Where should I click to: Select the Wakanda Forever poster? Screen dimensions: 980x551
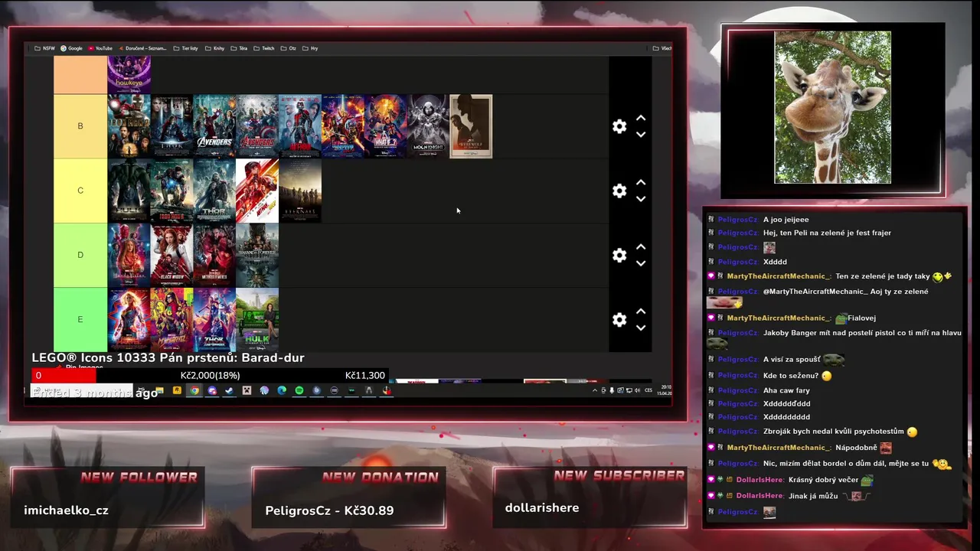[257, 255]
